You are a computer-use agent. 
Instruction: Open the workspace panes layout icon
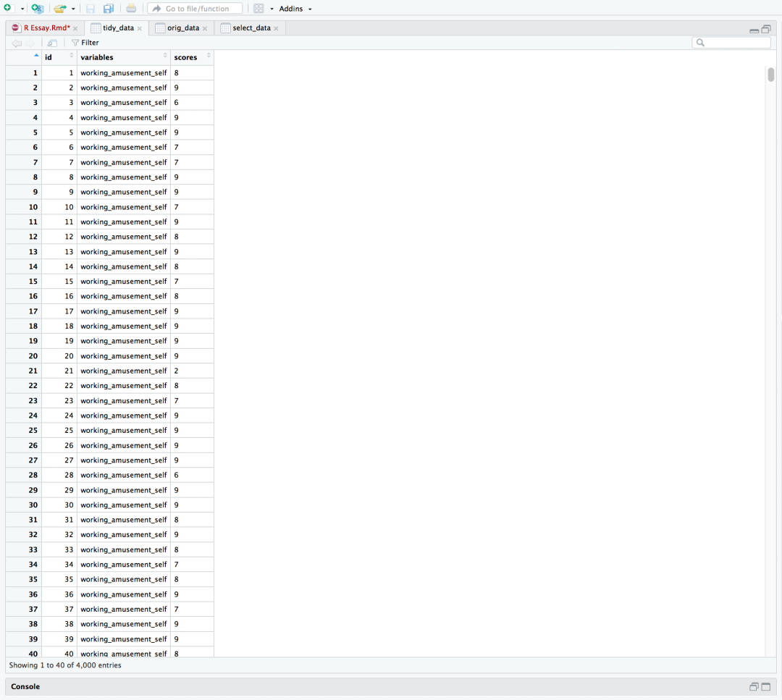click(x=258, y=9)
